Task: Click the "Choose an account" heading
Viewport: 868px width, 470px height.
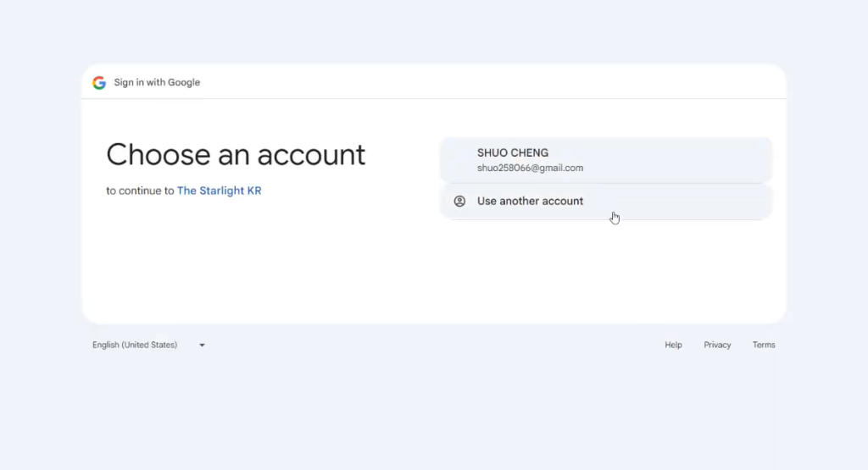Action: coord(236,155)
